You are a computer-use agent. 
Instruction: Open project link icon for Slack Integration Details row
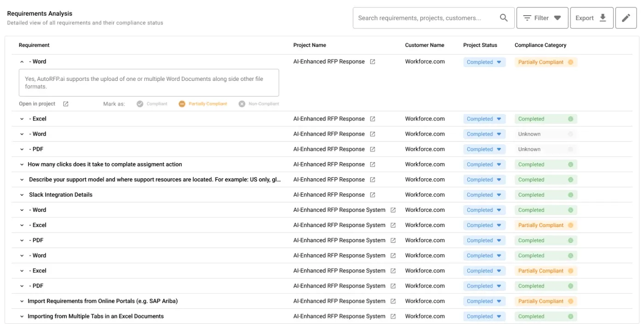[373, 195]
